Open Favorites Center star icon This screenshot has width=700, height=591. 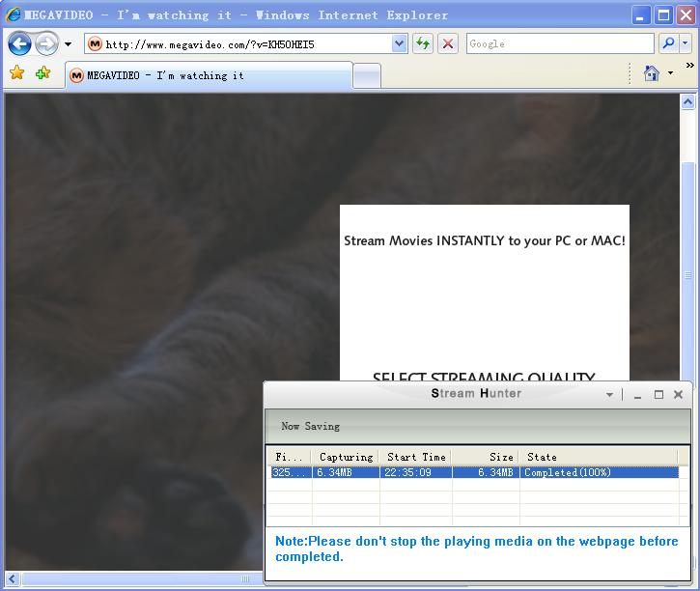(17, 72)
